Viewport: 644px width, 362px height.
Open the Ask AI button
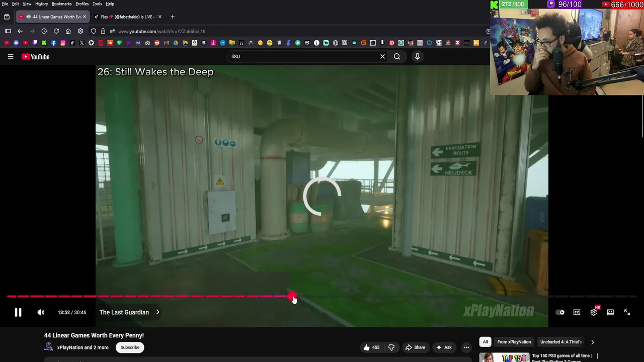[444, 347]
